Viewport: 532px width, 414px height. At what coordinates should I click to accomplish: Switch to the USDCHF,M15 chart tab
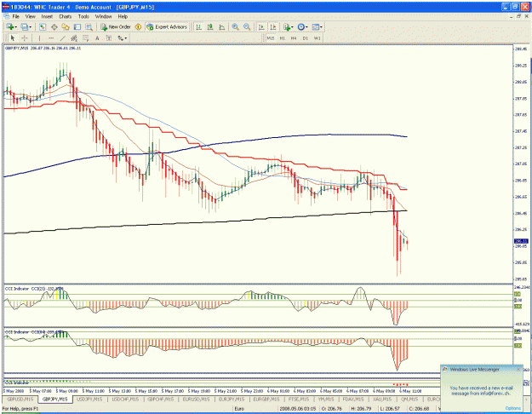[x=125, y=399]
